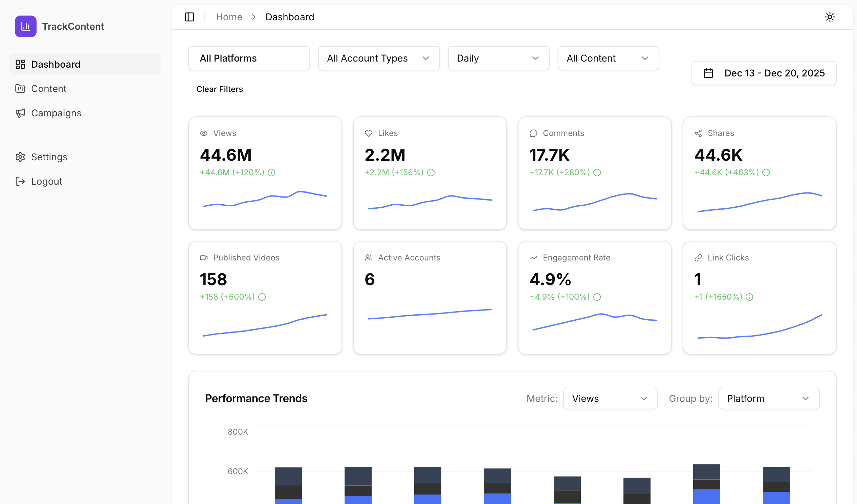Open the Content page from the sidebar
The width and height of the screenshot is (857, 504).
(49, 88)
